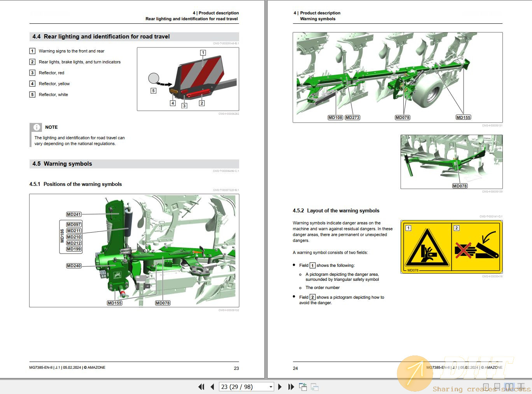Click the MD155 label on page 24 top figure

click(464, 117)
